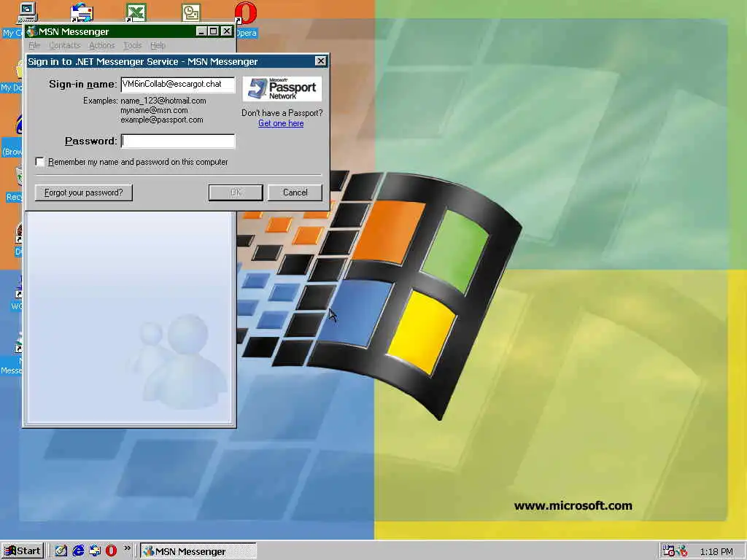Image resolution: width=747 pixels, height=560 pixels.
Task: Open the Excel desktop shortcut
Action: (135, 12)
